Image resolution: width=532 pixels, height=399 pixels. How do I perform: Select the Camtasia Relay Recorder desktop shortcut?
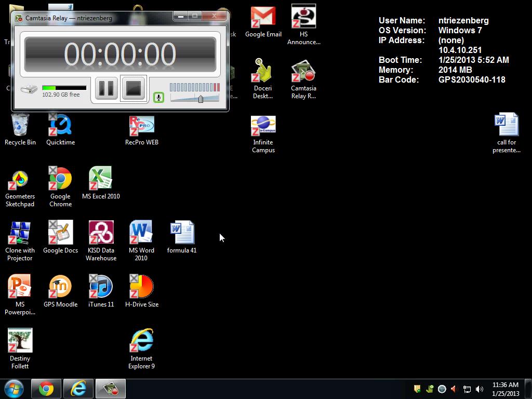(x=303, y=79)
